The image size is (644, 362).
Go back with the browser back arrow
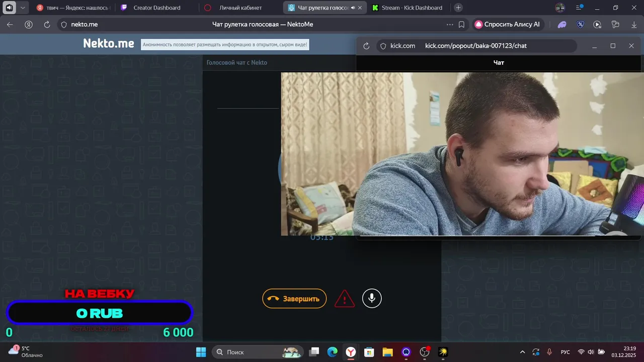[10, 24]
